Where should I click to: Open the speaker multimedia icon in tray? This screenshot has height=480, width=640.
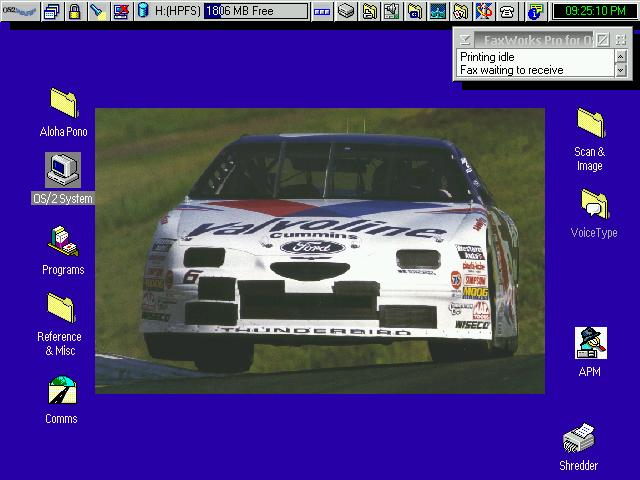[391, 11]
